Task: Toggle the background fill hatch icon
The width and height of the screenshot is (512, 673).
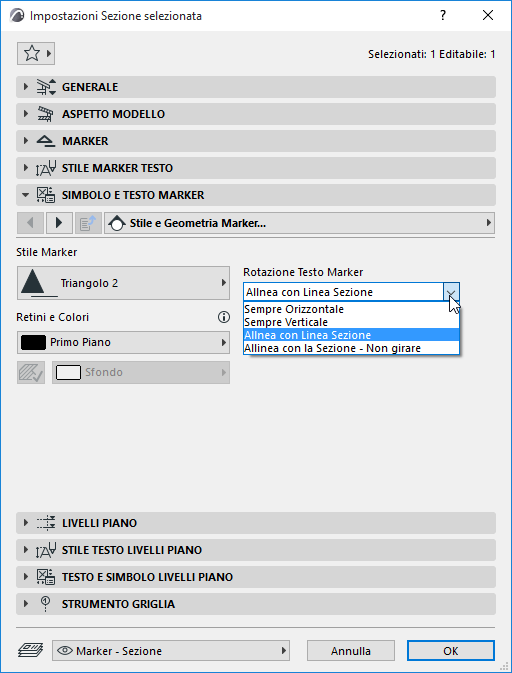Action: coord(31,373)
